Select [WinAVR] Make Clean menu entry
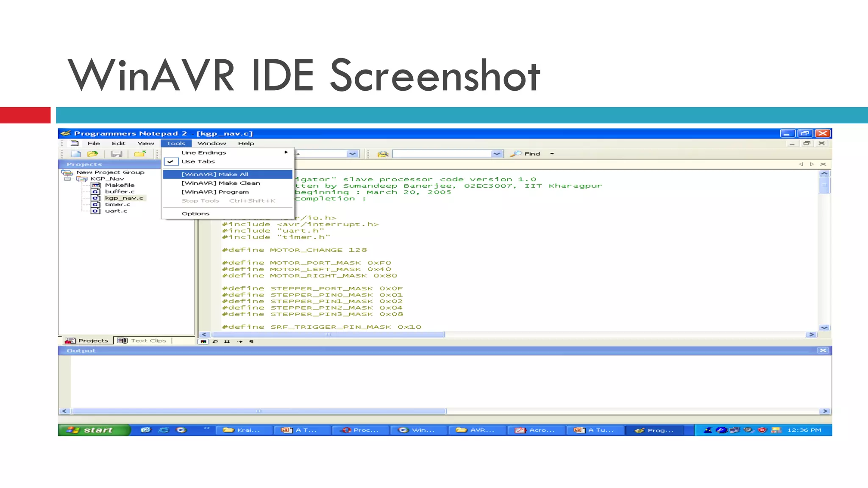 [220, 183]
